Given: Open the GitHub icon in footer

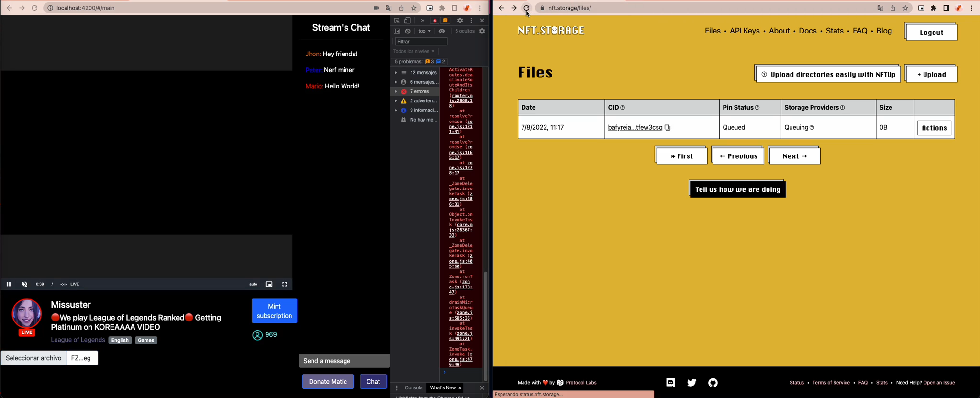Looking at the screenshot, I should tap(713, 383).
